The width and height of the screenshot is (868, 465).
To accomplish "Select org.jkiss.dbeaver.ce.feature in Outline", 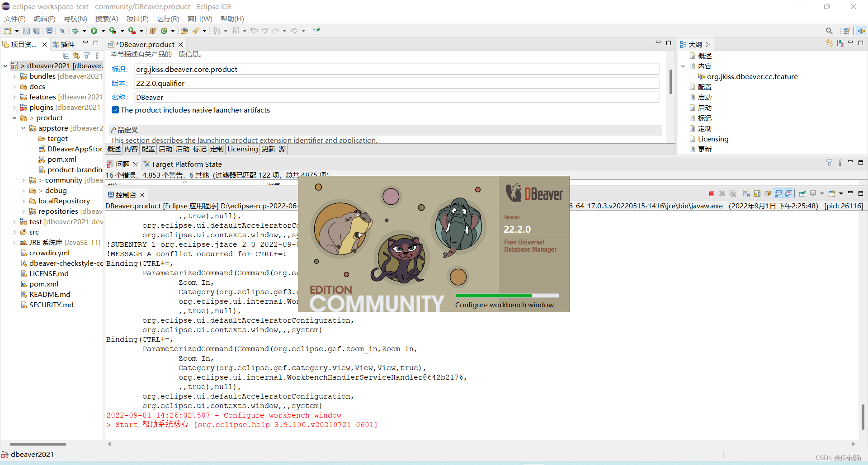I will tap(752, 77).
